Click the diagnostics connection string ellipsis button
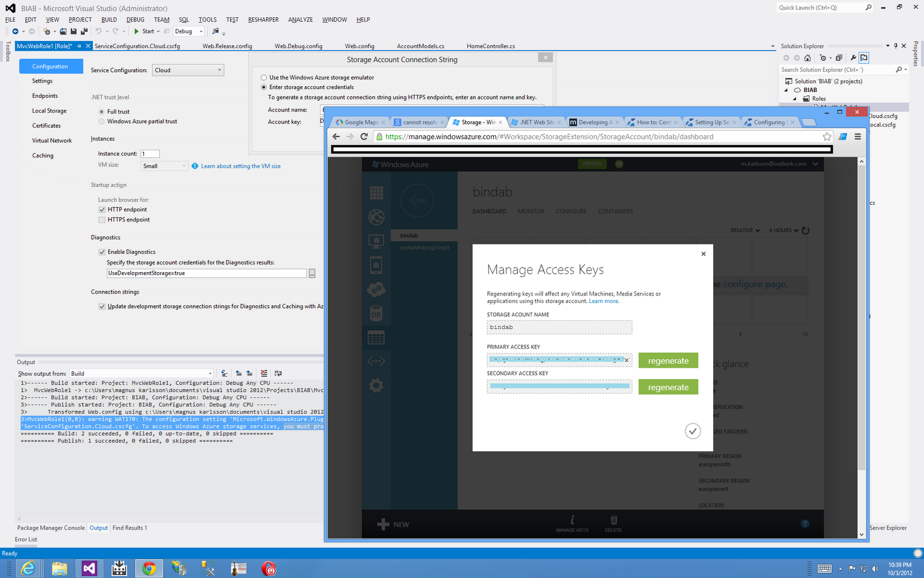This screenshot has height=578, width=924. tap(312, 273)
